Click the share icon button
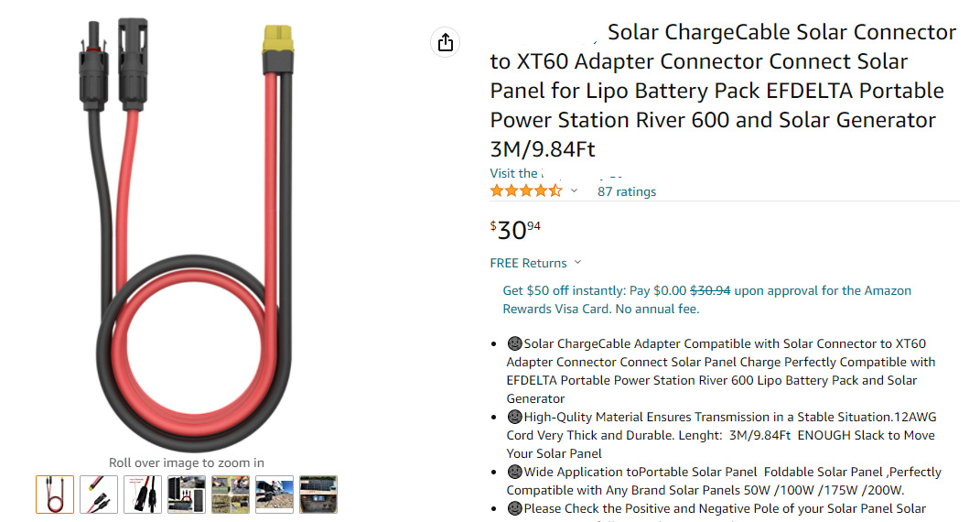 click(445, 42)
